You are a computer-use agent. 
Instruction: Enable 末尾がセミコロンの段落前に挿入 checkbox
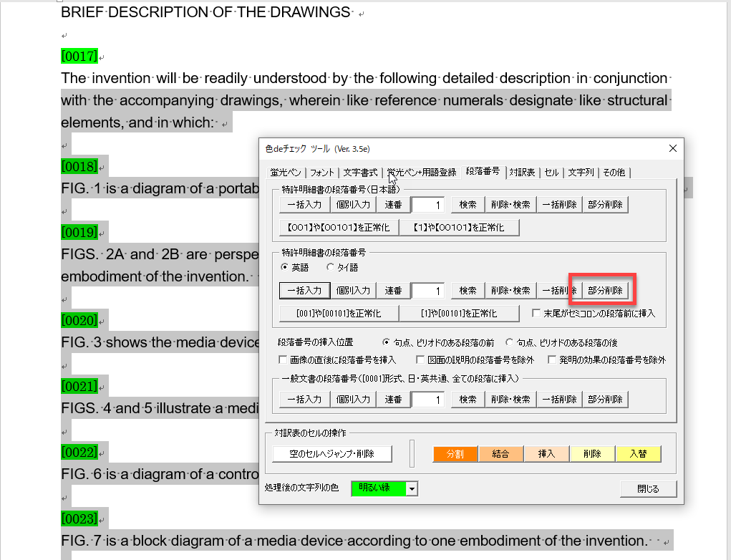pyautogui.click(x=536, y=314)
